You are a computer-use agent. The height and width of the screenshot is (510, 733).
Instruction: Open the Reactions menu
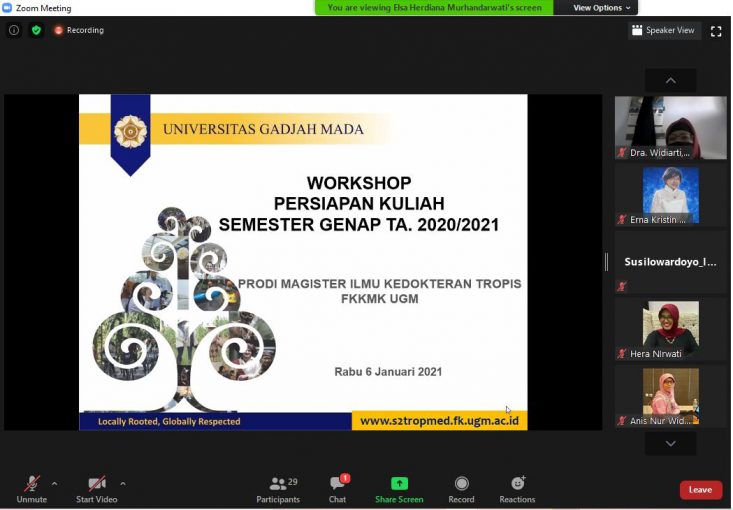click(x=517, y=489)
